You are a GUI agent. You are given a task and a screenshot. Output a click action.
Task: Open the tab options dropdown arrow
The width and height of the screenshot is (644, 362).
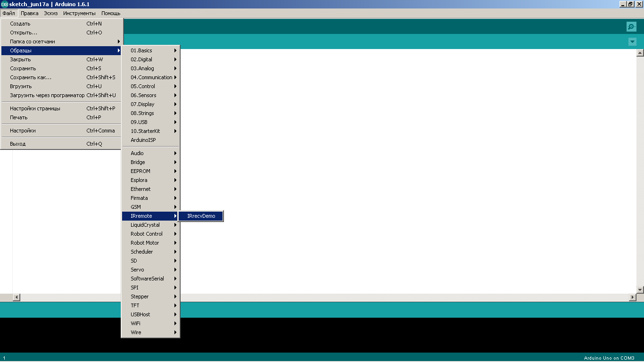[632, 42]
